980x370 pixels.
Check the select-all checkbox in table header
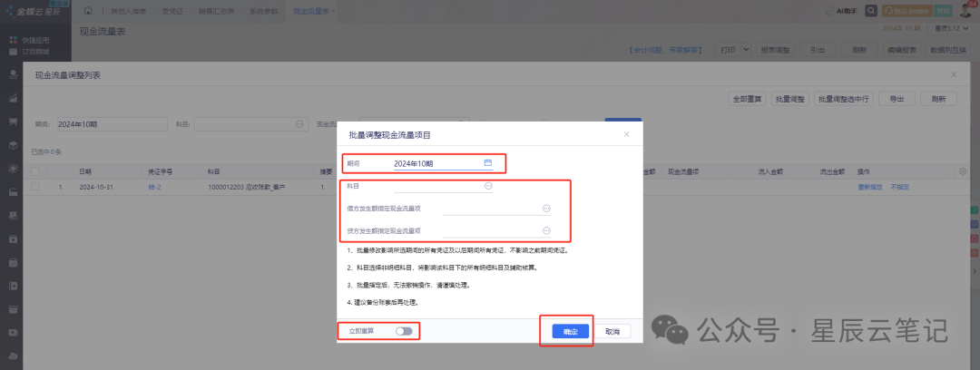click(35, 170)
